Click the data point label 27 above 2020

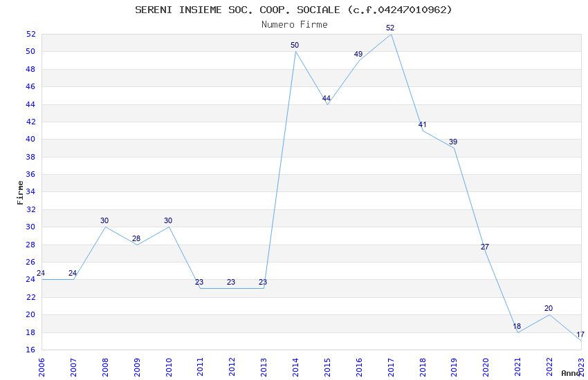[x=485, y=247]
